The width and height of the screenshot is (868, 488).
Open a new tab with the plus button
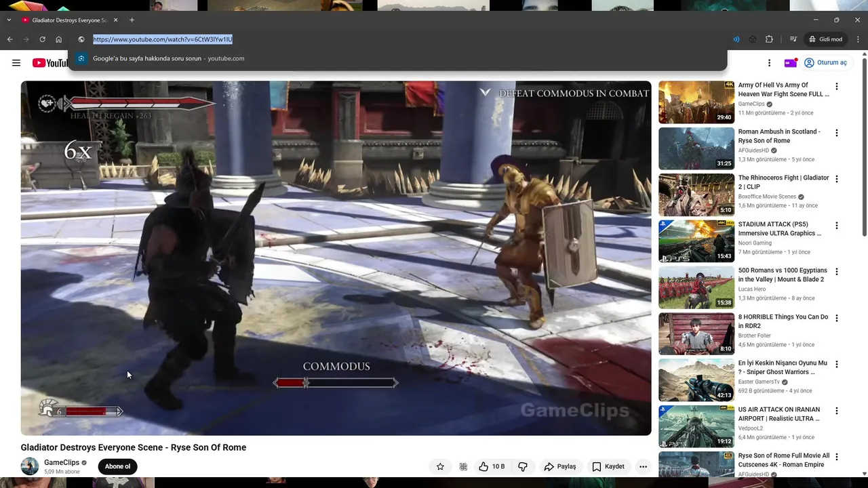point(132,20)
